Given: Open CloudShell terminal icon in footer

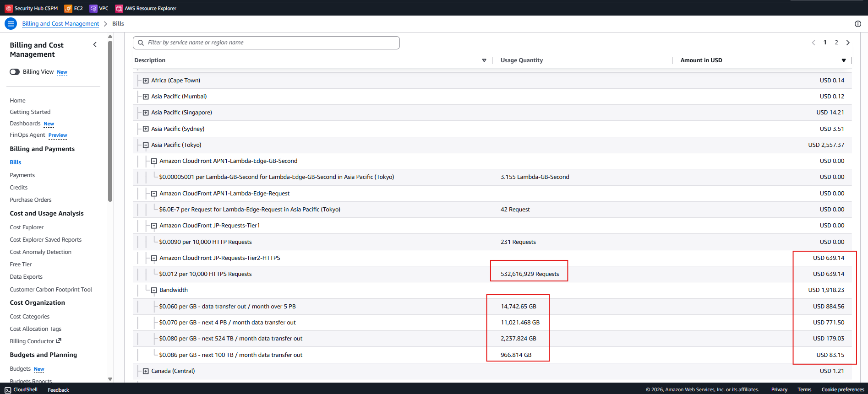Looking at the screenshot, I should (x=8, y=390).
